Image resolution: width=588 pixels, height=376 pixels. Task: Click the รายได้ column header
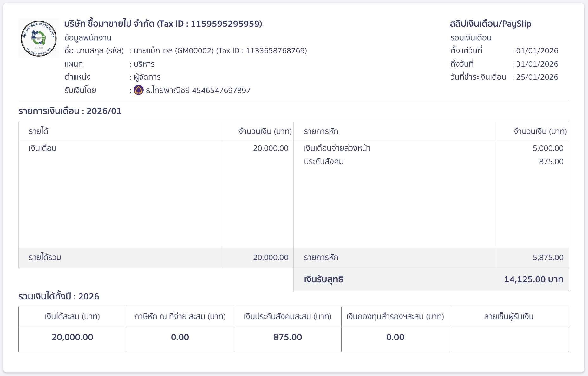click(x=39, y=131)
